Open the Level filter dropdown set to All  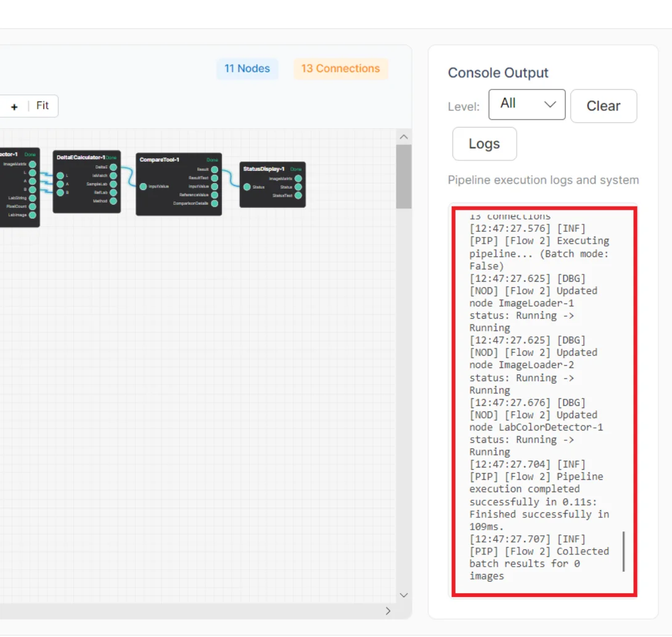click(527, 104)
